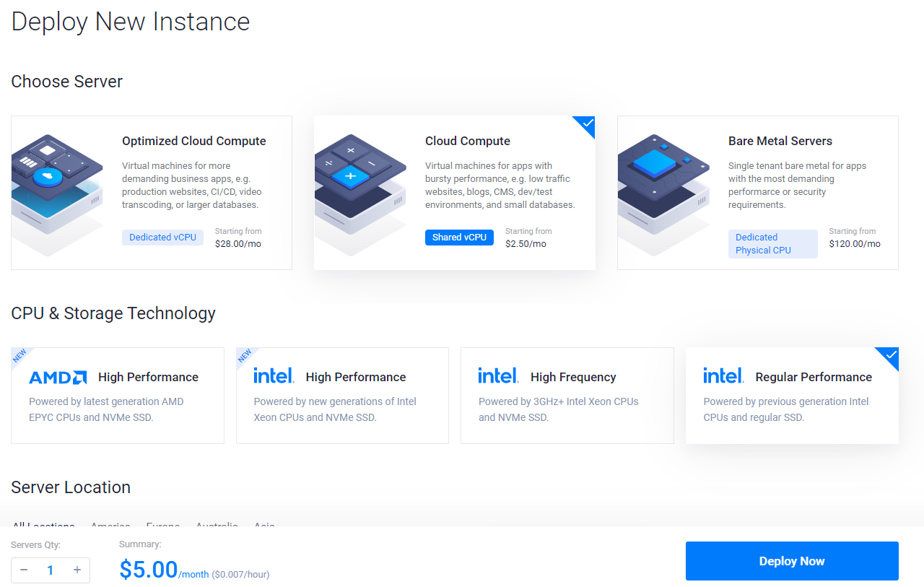
Task: Increase servers quantity with plus button
Action: click(77, 570)
